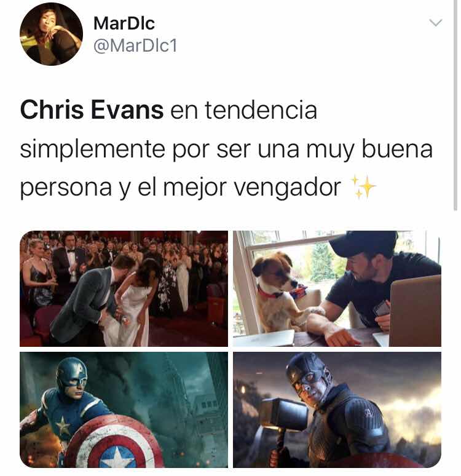The width and height of the screenshot is (461, 476).
Task: Expand the tweet options chevron
Action: tap(436, 23)
